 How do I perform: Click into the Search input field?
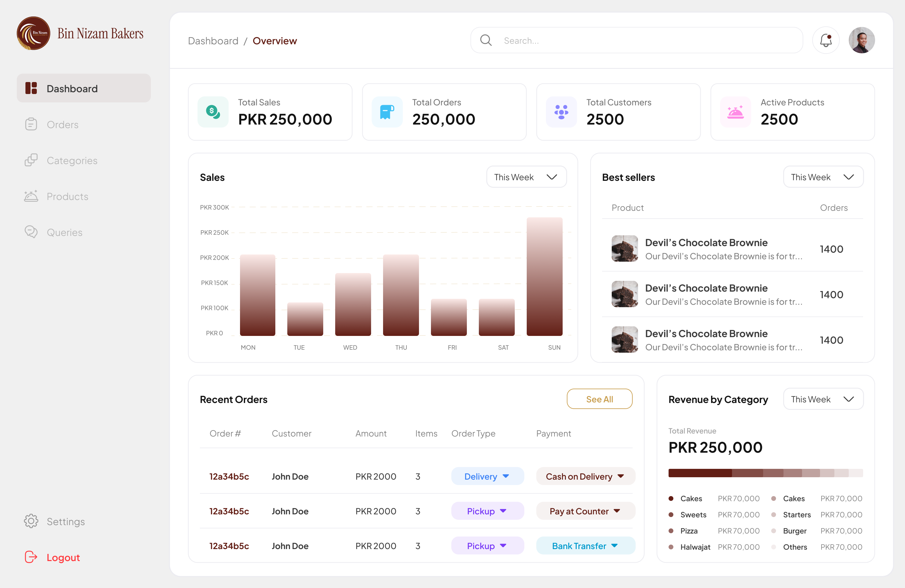pos(646,40)
